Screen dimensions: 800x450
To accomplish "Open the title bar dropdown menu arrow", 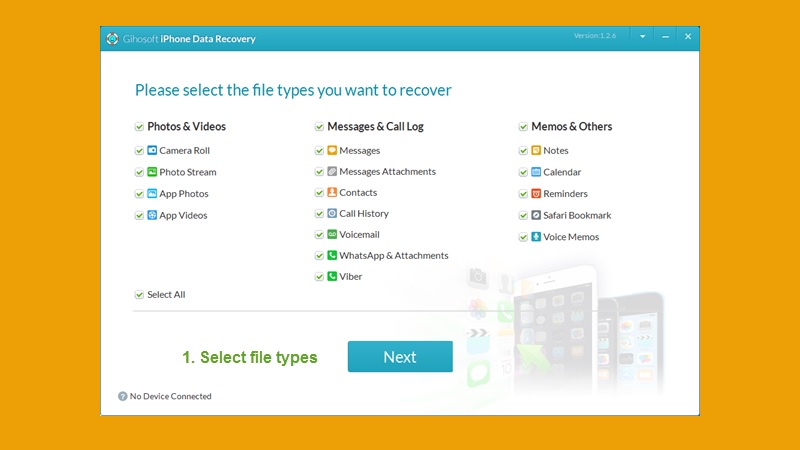I will coord(642,37).
